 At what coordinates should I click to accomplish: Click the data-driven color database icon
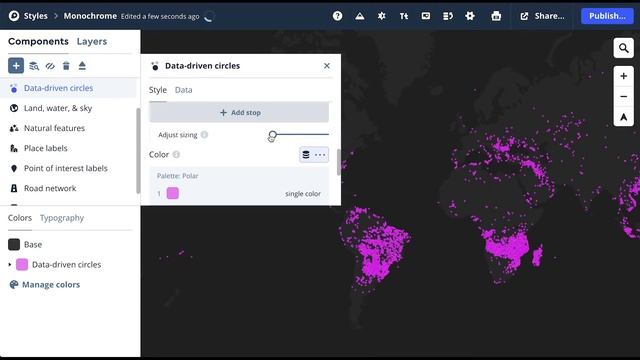[306, 155]
